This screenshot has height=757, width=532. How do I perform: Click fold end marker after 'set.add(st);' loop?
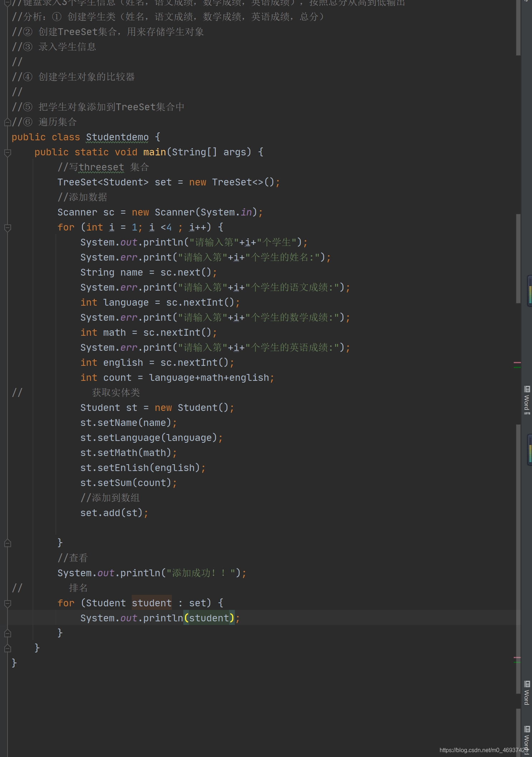pyautogui.click(x=8, y=543)
